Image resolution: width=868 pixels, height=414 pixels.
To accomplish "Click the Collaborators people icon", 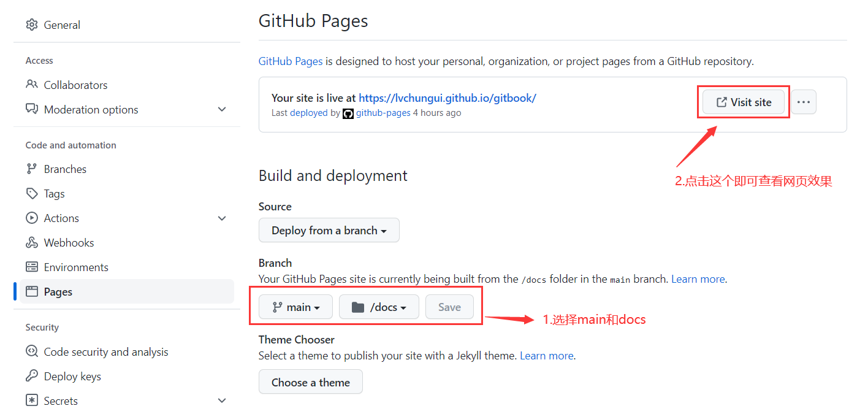I will [32, 84].
